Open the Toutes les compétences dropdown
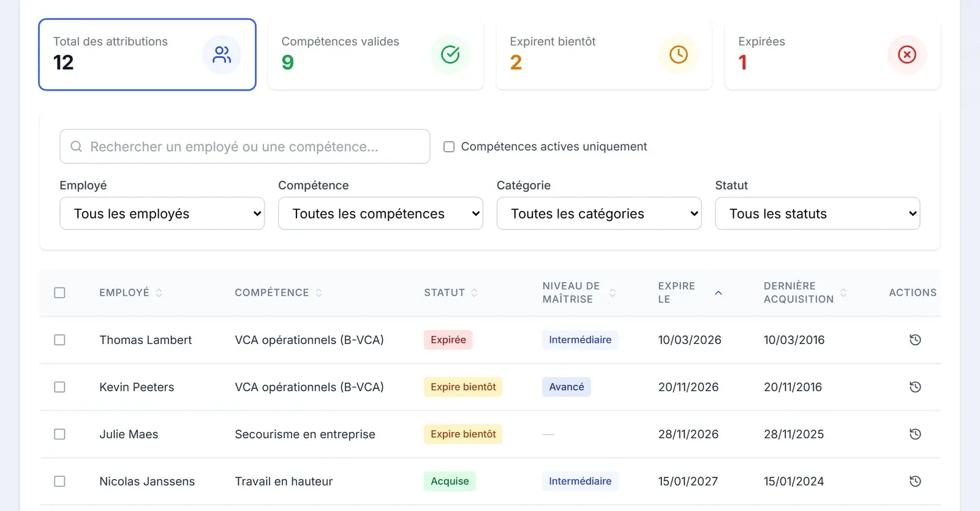 point(380,214)
